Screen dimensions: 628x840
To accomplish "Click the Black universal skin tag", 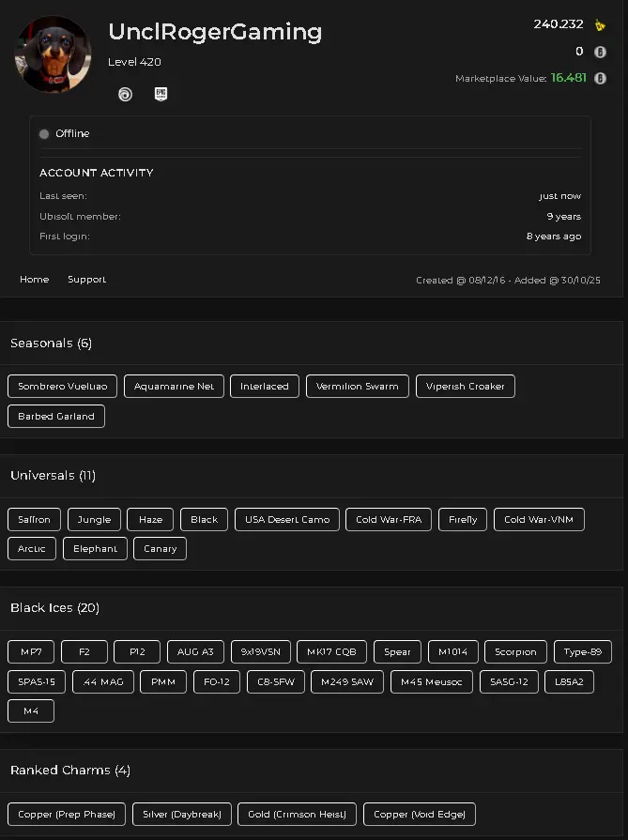I will (x=204, y=520).
